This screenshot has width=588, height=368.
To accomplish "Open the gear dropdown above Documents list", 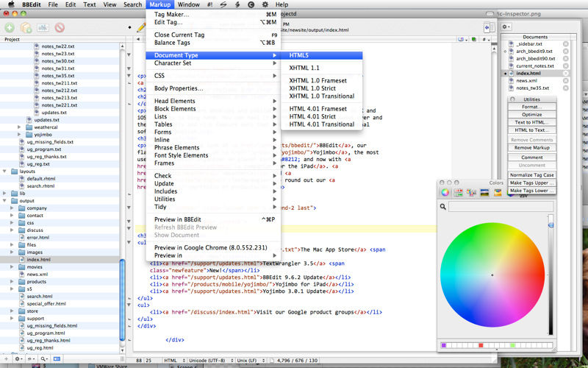I will click(506, 26).
